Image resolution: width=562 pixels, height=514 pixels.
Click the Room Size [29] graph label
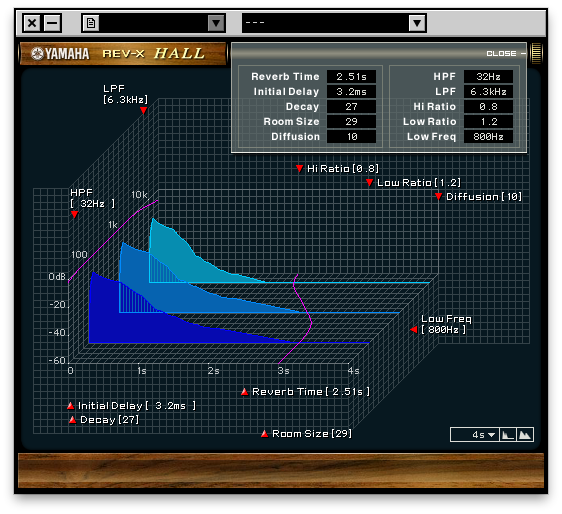tap(312, 434)
